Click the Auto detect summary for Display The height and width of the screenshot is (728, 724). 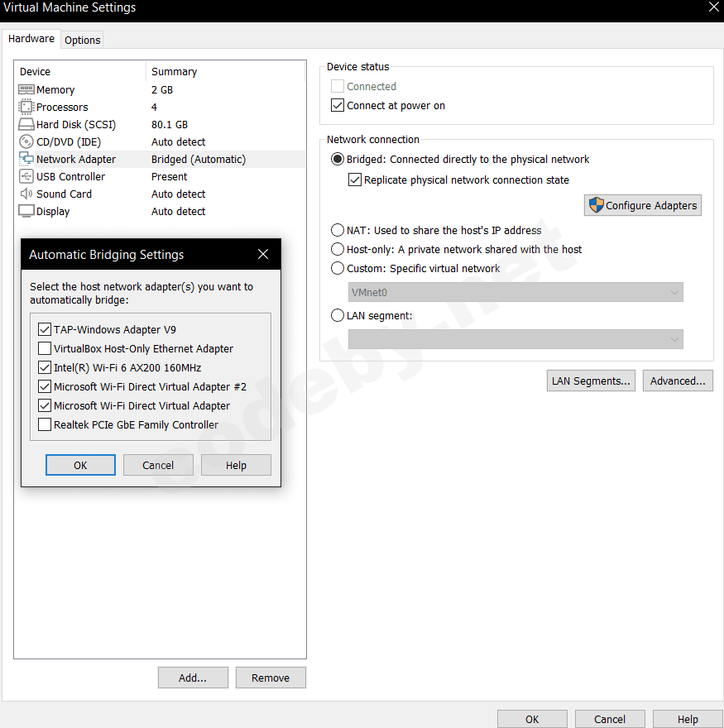(179, 211)
